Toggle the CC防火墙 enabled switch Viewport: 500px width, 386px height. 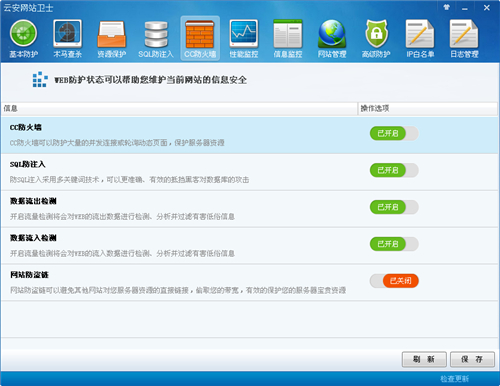click(x=394, y=133)
